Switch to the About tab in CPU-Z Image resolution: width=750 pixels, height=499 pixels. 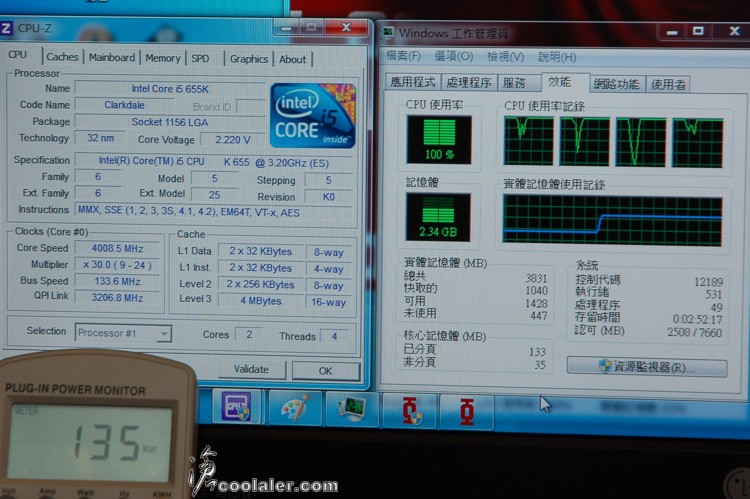[x=293, y=60]
